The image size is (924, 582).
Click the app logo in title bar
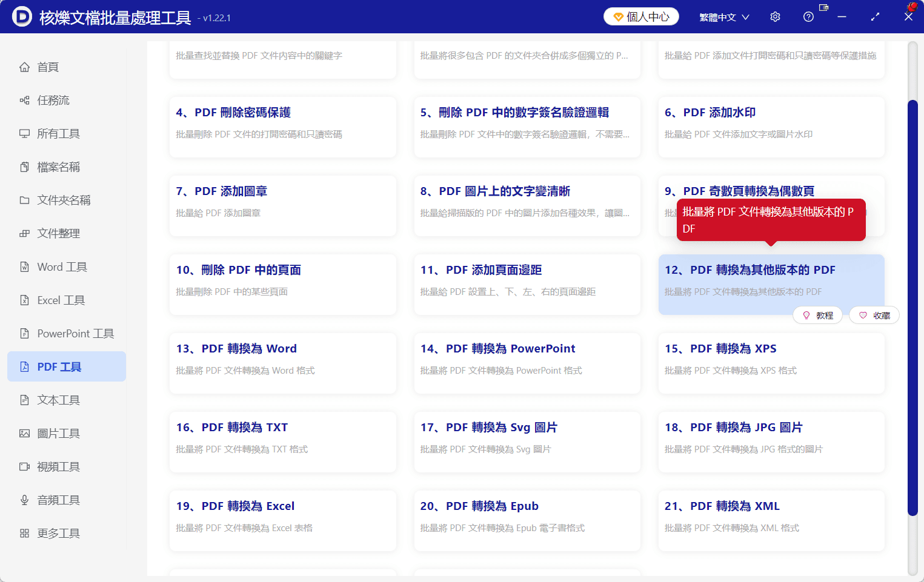[22, 17]
